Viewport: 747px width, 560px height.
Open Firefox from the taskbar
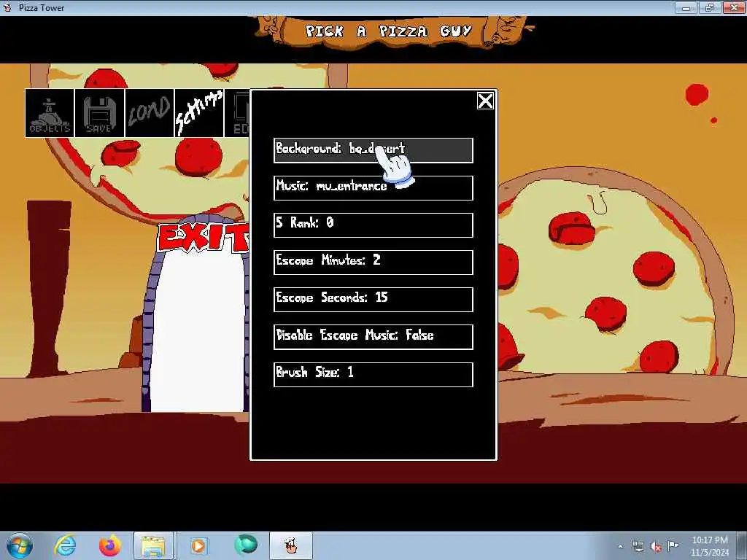pyautogui.click(x=109, y=545)
